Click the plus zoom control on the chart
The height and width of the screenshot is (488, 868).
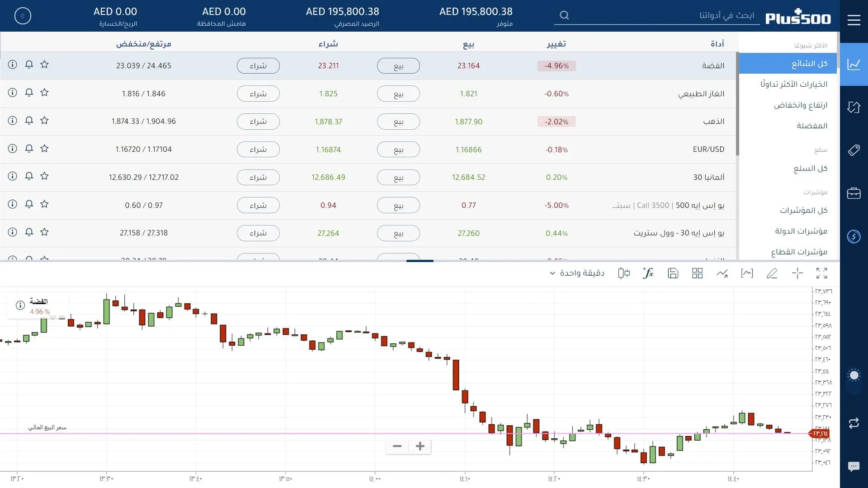[420, 446]
